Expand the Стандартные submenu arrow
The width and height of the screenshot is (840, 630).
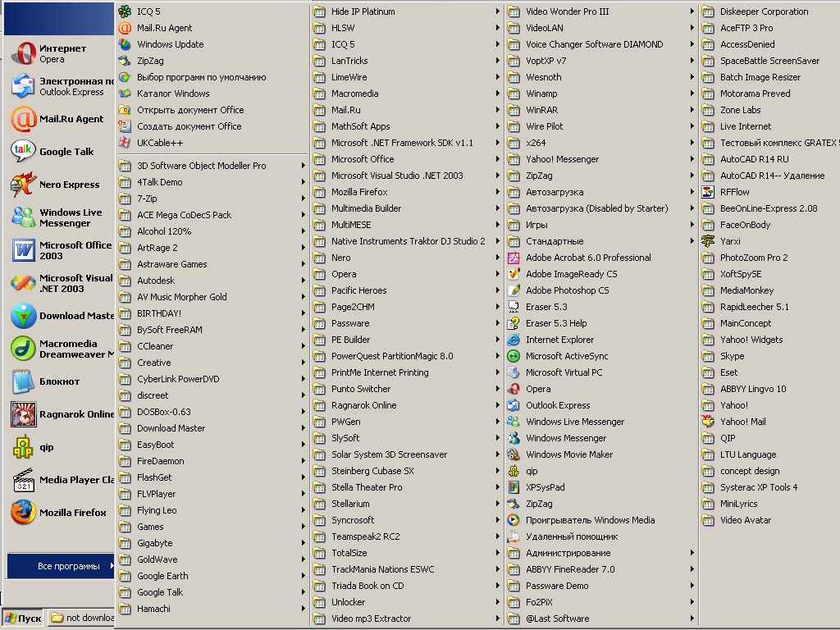pyautogui.click(x=692, y=241)
